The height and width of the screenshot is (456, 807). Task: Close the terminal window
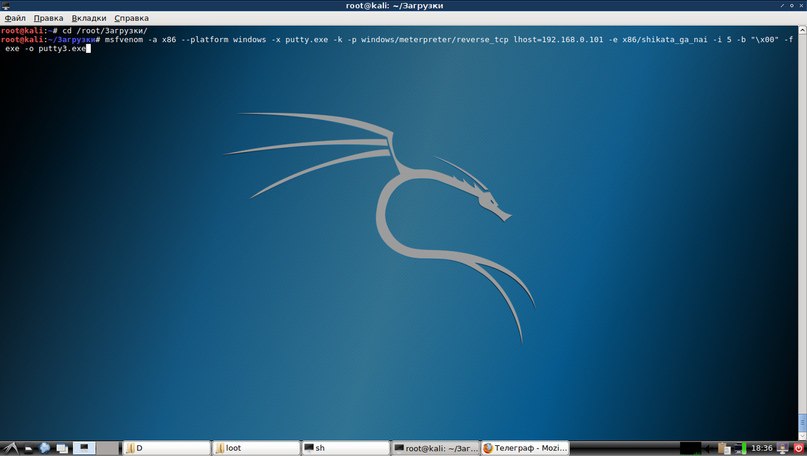pyautogui.click(x=801, y=6)
